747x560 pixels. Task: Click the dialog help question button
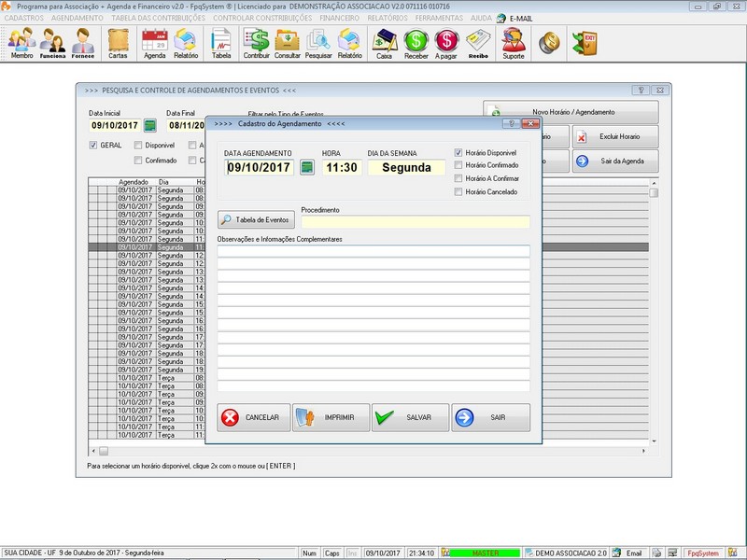coord(512,124)
